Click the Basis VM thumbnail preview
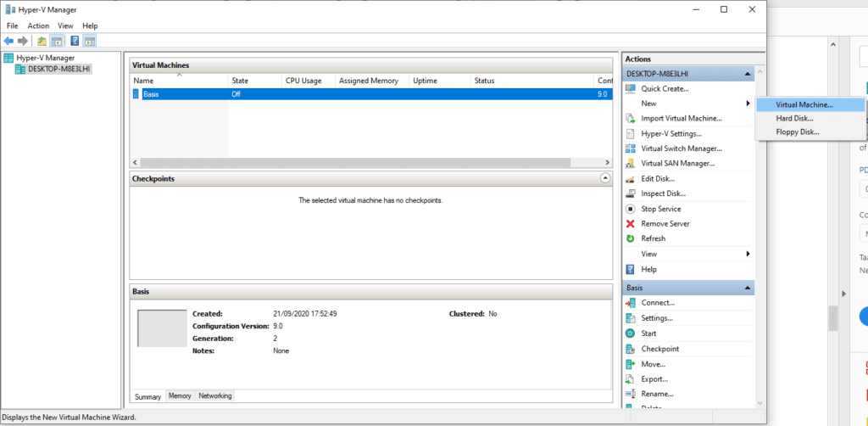The image size is (868, 426). [x=162, y=328]
